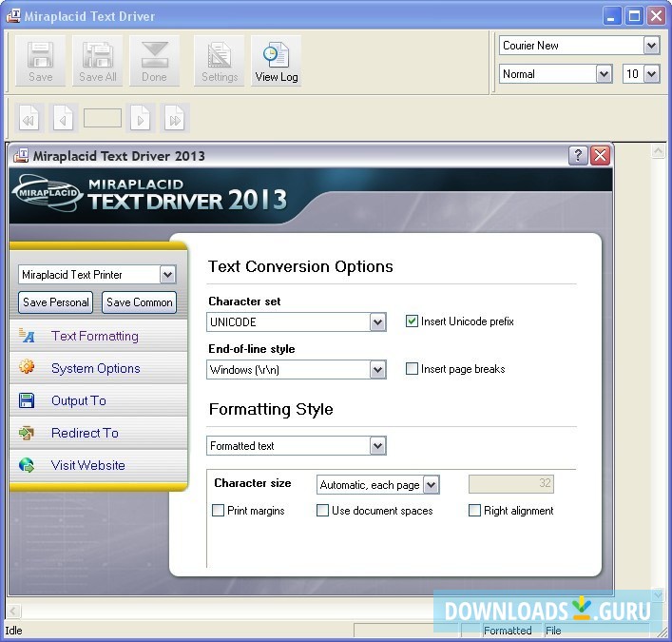The height and width of the screenshot is (642, 672).
Task: Click the character size value field
Action: (511, 484)
